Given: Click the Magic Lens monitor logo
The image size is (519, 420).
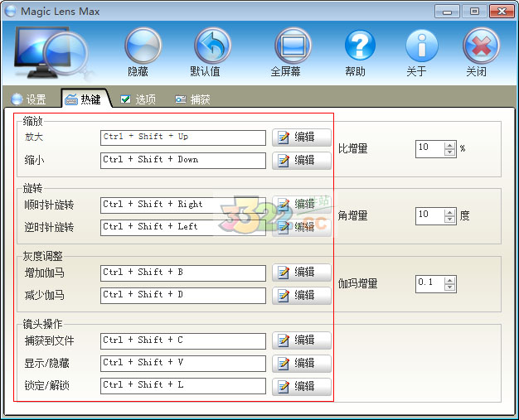Looking at the screenshot, I should point(51,53).
